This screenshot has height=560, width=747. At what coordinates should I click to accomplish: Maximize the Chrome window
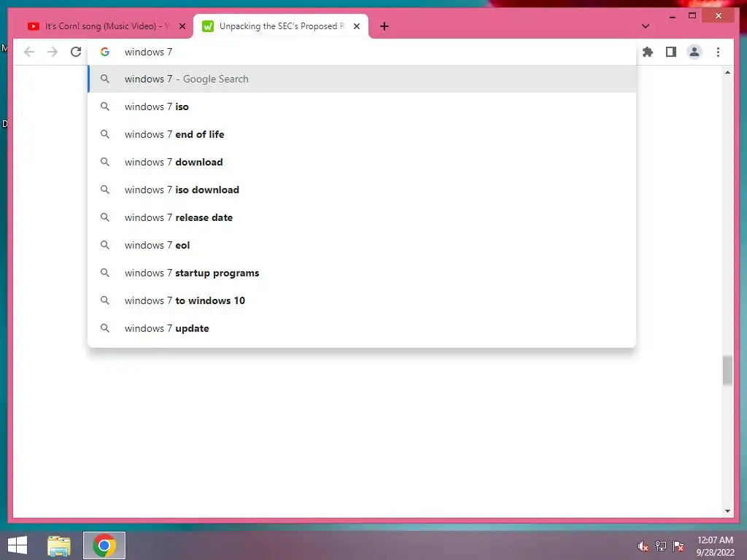692,16
